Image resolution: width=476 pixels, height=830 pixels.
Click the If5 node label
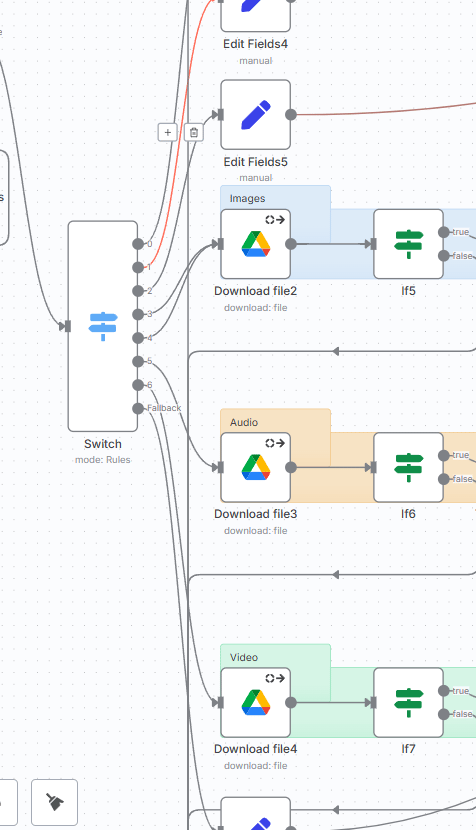point(408,291)
